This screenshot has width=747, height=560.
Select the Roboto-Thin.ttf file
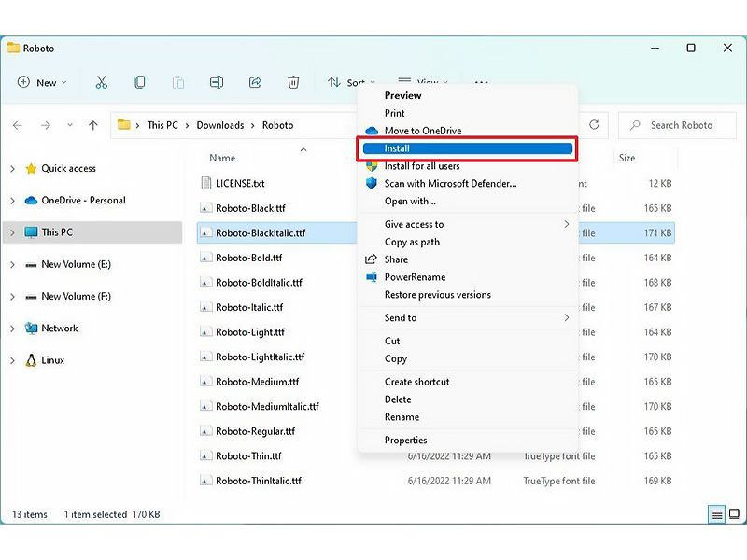click(x=248, y=455)
